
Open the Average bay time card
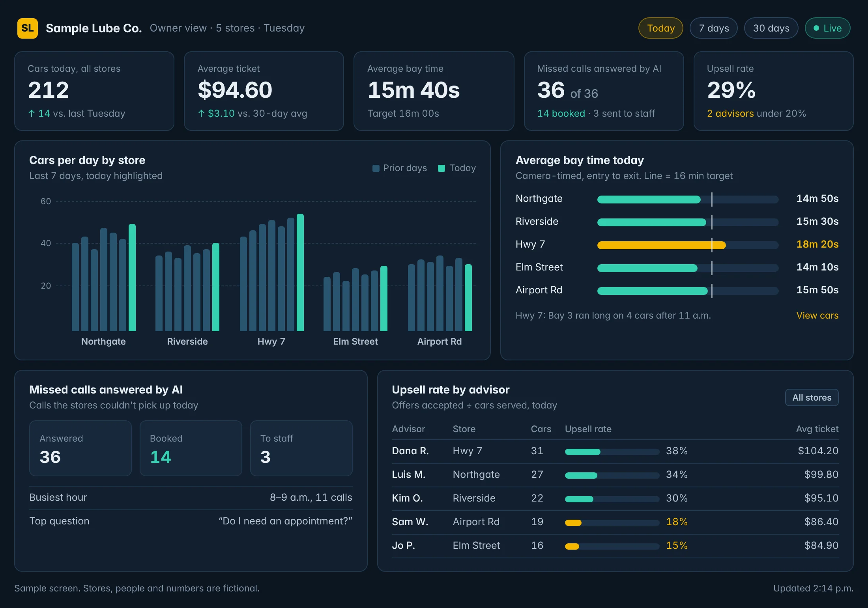434,91
